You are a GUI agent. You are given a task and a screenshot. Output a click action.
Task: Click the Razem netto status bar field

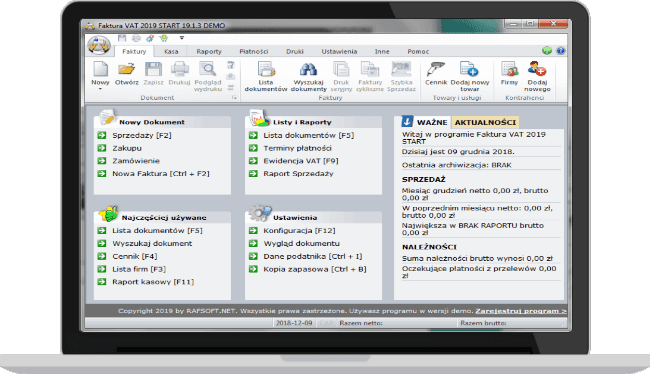pos(397,323)
